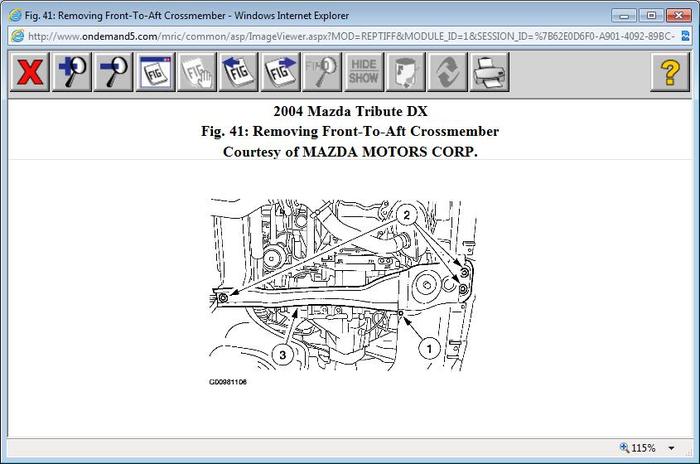
Task: Open the figure window view icon
Action: click(x=155, y=72)
